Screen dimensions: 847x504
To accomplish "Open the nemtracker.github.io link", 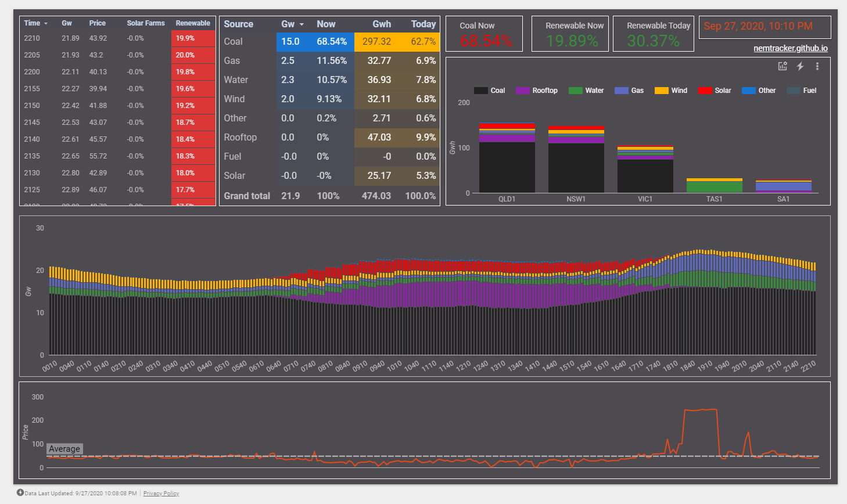I will [790, 48].
